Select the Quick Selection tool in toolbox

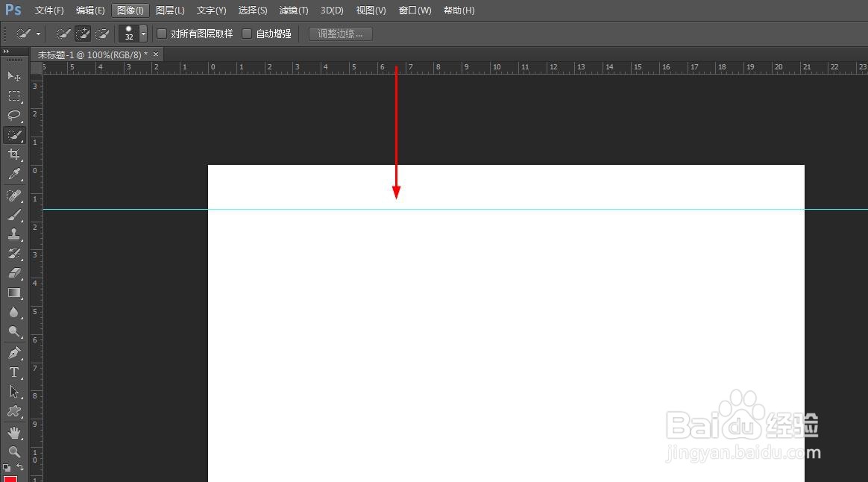14,134
